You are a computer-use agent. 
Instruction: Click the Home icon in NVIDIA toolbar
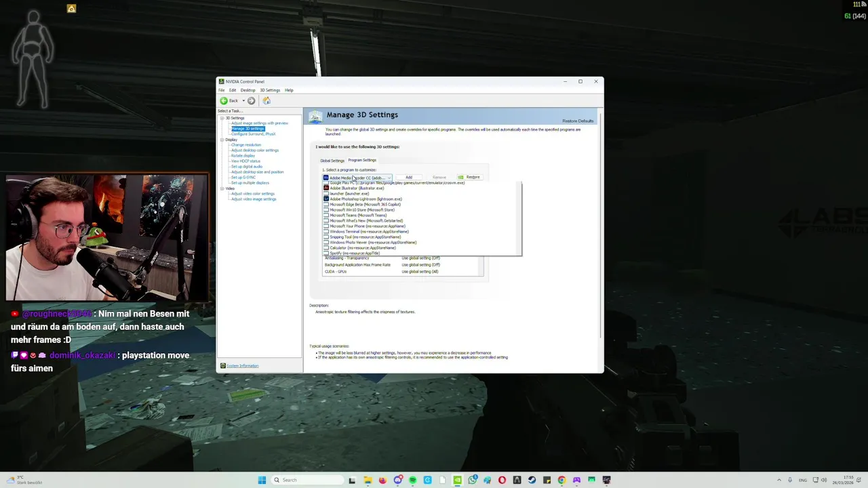click(x=267, y=100)
